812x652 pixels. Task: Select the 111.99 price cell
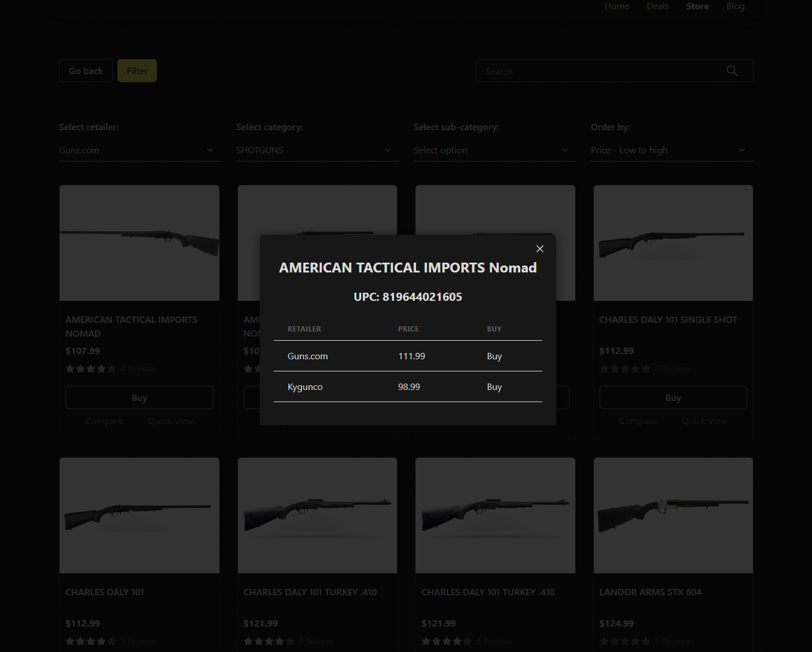(411, 356)
